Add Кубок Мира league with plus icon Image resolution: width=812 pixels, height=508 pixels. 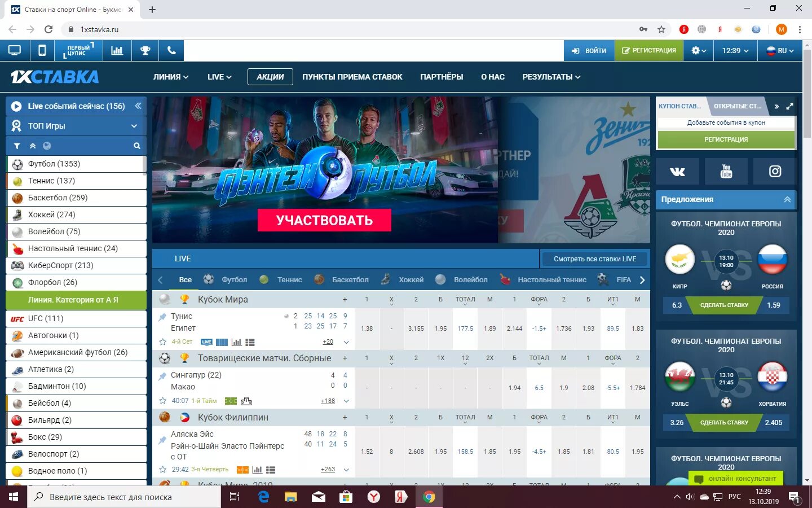point(345,300)
